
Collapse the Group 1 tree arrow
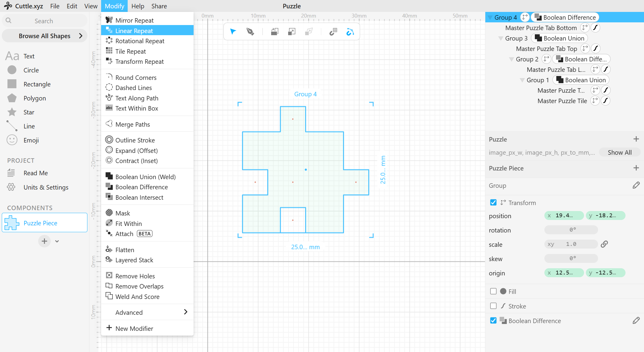coord(522,80)
